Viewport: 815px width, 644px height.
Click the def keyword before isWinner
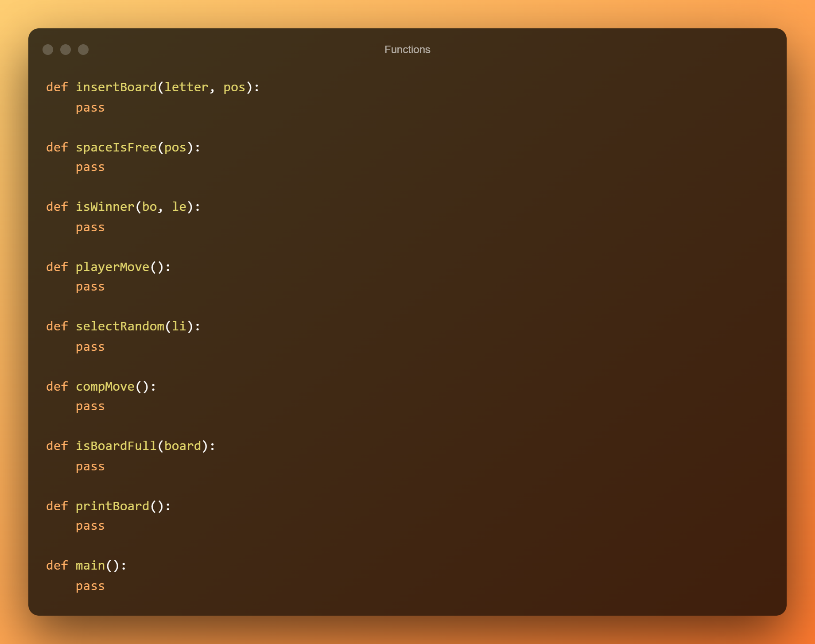[57, 206]
